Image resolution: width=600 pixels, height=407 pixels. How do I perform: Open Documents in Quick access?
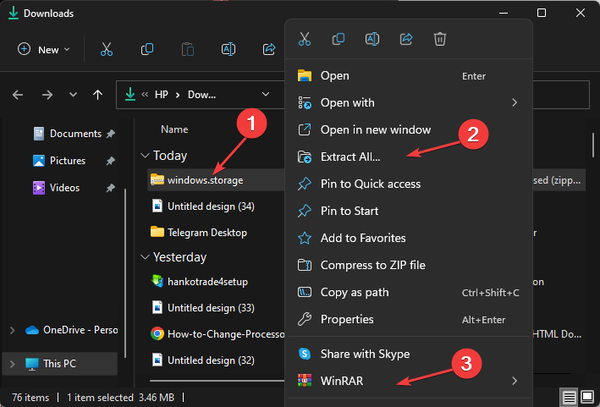67,133
